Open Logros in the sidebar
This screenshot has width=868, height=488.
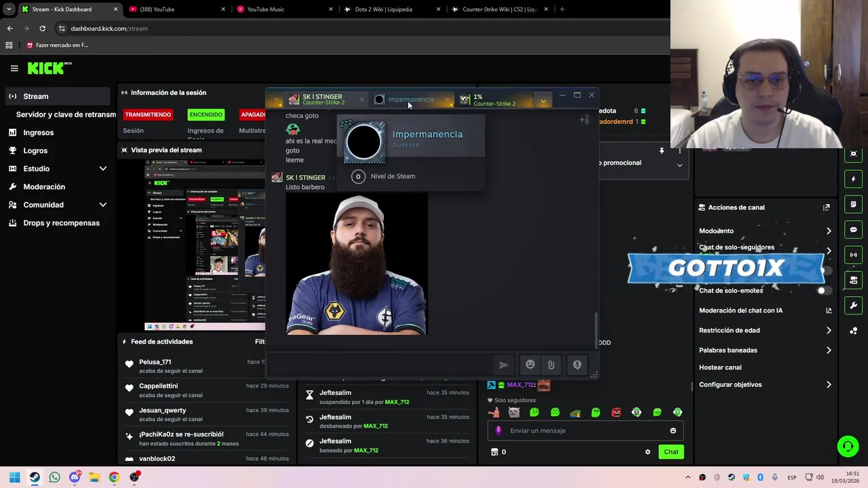[x=58, y=150]
